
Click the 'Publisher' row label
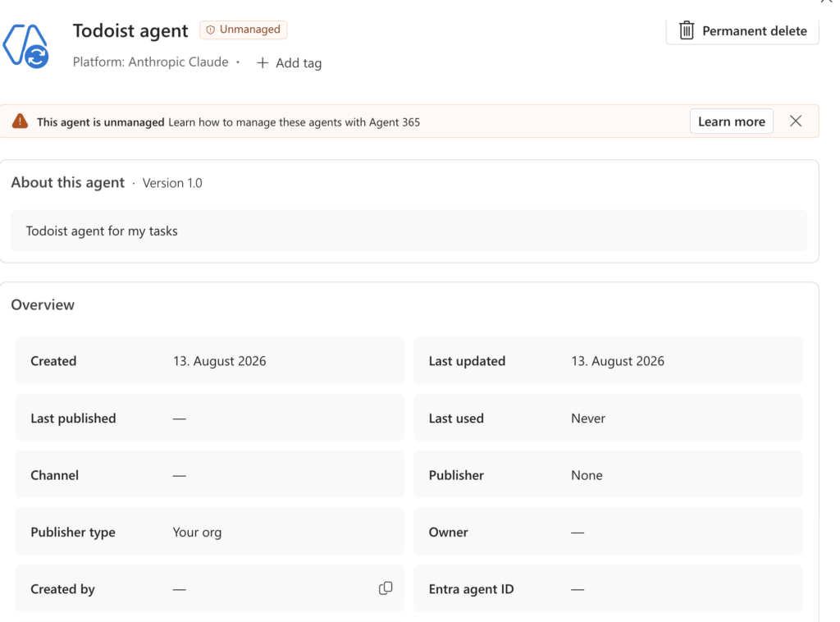coord(456,475)
